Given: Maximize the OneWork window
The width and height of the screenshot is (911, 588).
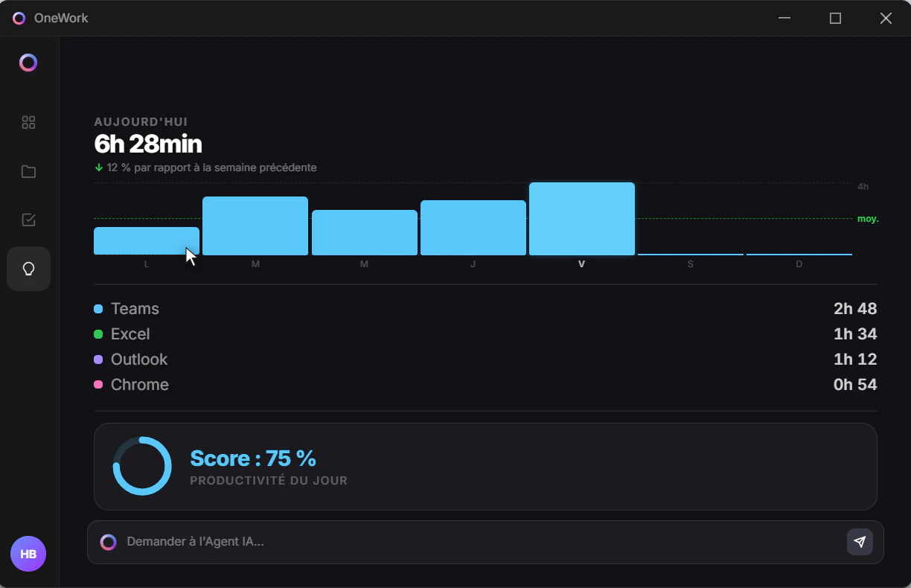Looking at the screenshot, I should 835,18.
